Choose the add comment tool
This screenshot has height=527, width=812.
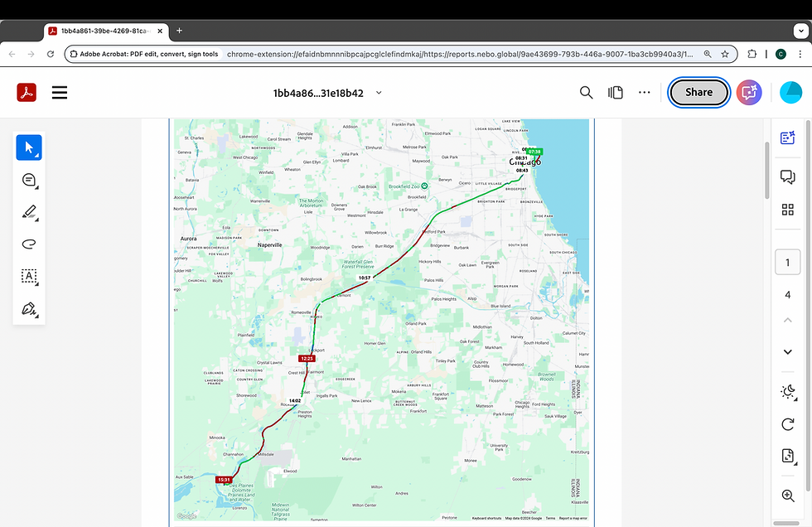[29, 180]
